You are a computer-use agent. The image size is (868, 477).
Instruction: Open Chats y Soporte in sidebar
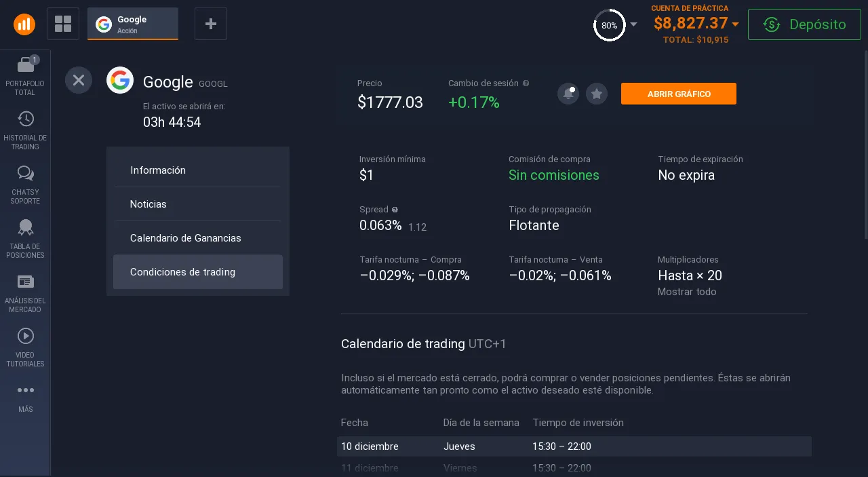[25, 185]
